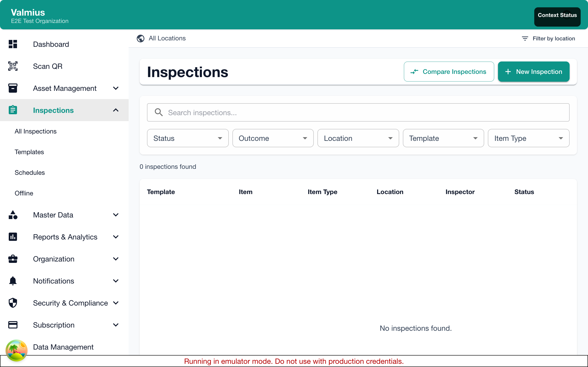Open Master Data via its shapes icon
588x367 pixels.
pos(13,215)
